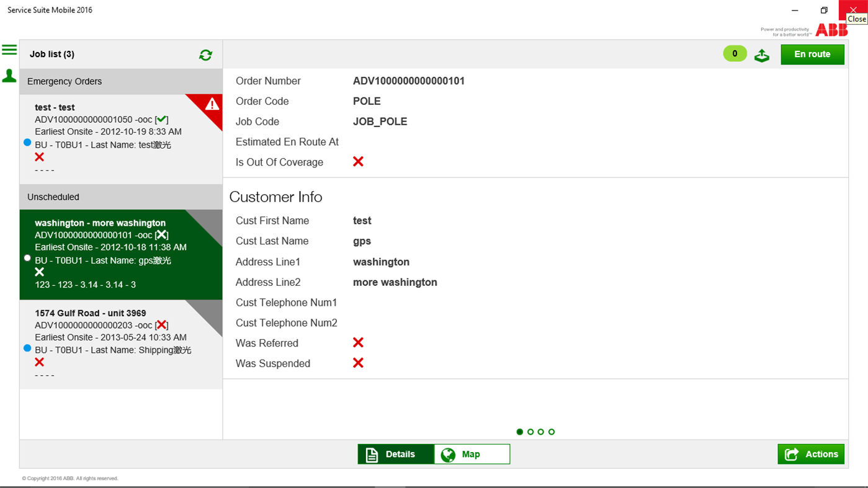
Task: Click the red X beside Was Suspended
Action: pos(358,363)
